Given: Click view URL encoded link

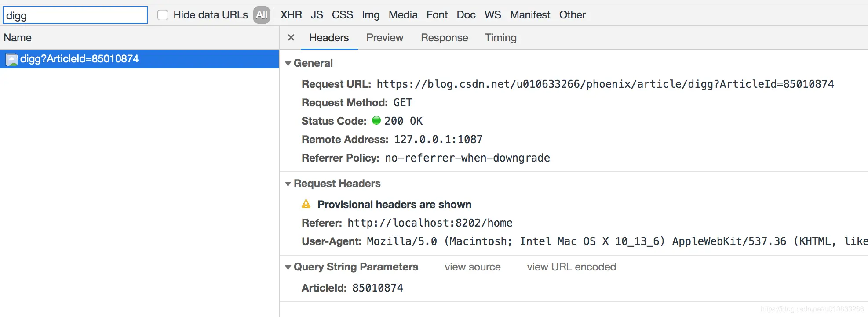Looking at the screenshot, I should pyautogui.click(x=571, y=267).
